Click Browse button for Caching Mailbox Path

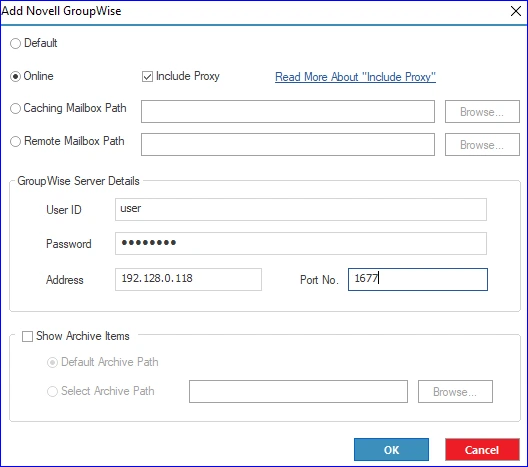(x=482, y=111)
